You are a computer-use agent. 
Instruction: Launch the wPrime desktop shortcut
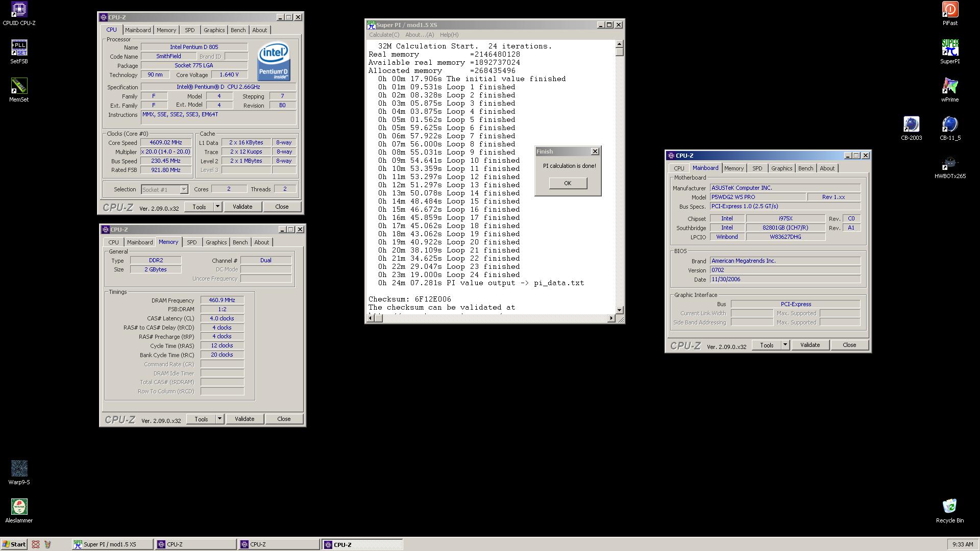coord(950,90)
